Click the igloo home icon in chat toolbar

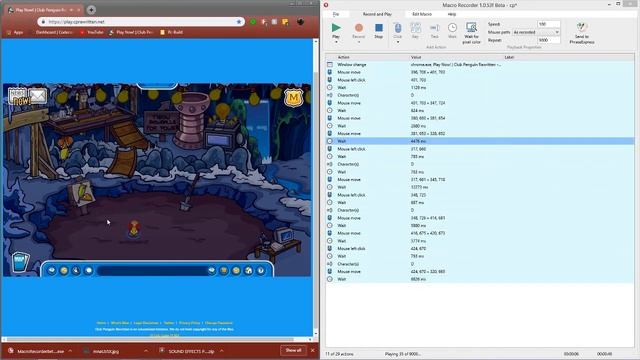[x=248, y=270]
